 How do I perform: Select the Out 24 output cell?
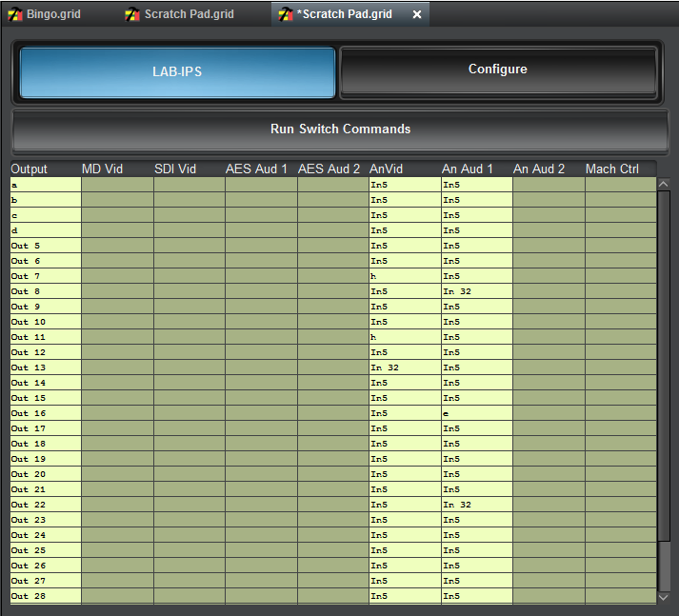[46, 535]
